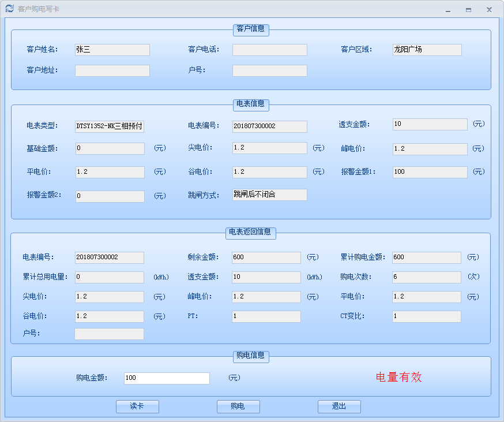Screen dimensions: 504x422
Task: Click 电表编号 field in 电表信息 section
Action: 269,126
